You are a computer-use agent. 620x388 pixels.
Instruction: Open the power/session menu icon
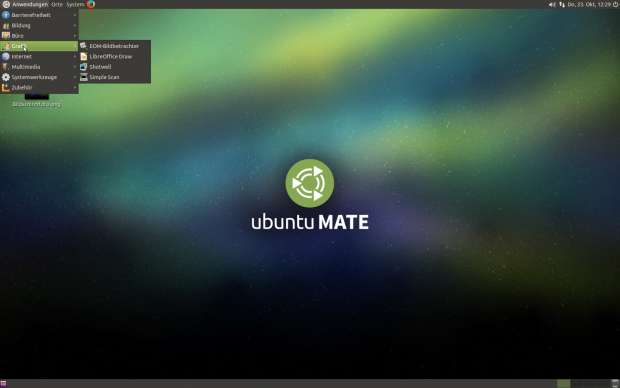pyautogui.click(x=616, y=4)
